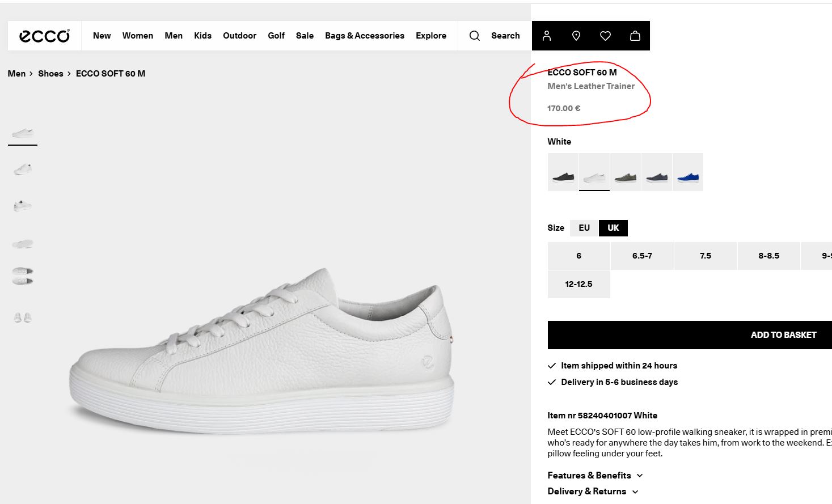Open the New menu
This screenshot has height=504, width=832.
click(x=102, y=36)
